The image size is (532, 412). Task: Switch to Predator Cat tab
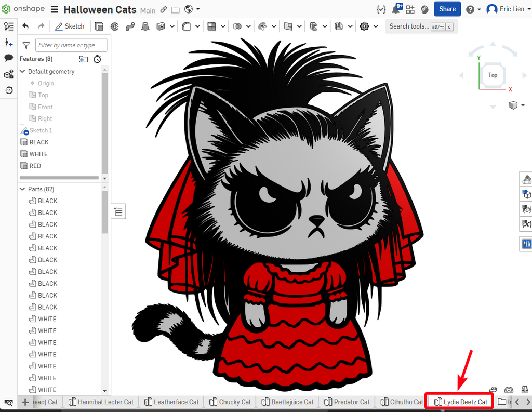(x=347, y=402)
